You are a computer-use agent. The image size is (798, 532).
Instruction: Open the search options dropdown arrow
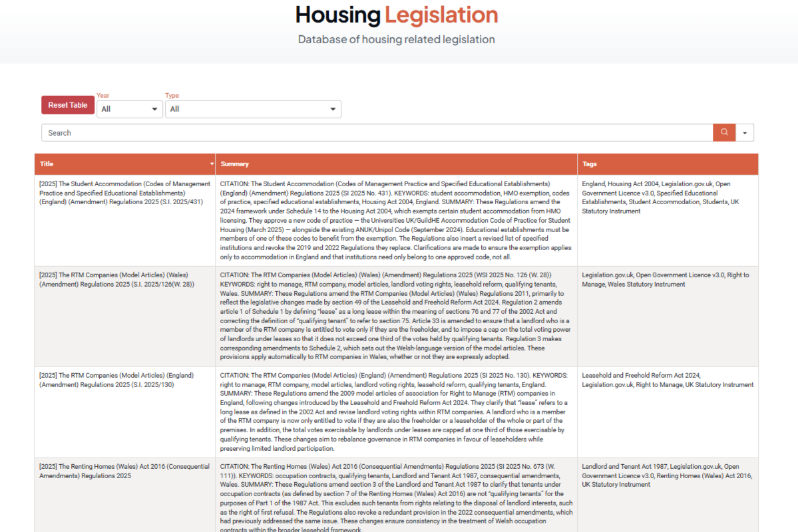(745, 132)
